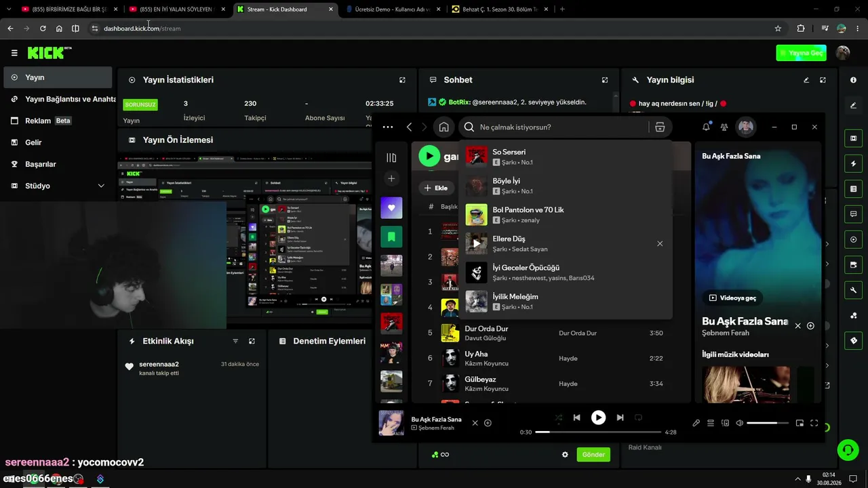This screenshot has height=488, width=868.
Task: Go back in Spotify
Action: coord(410,127)
